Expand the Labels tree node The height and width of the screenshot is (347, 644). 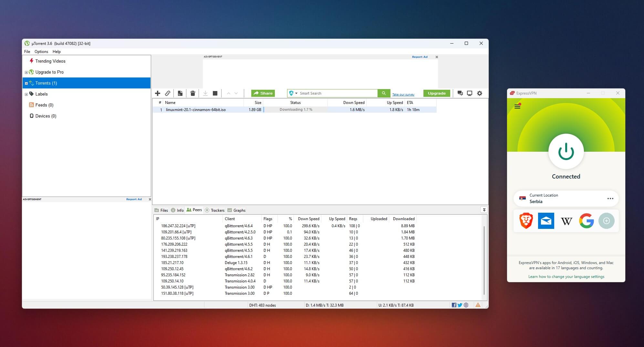[26, 94]
